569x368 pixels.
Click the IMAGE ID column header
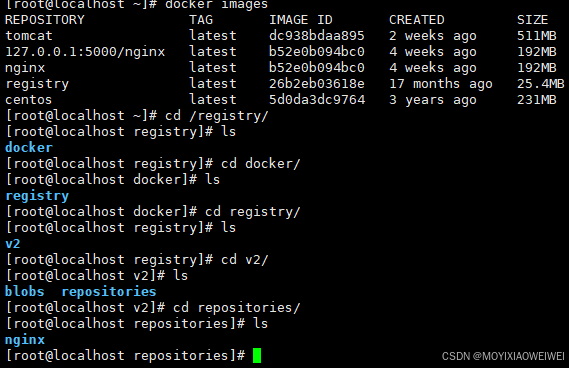300,20
